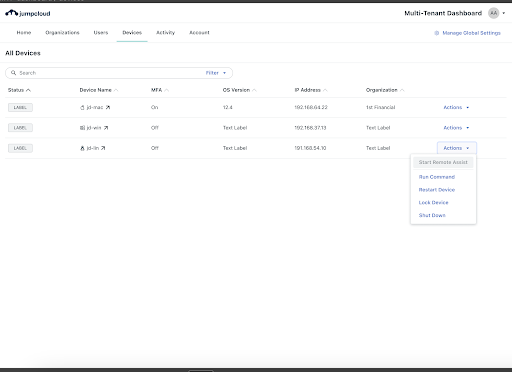Select Run Command in Actions menu
Screen dimensions: 512x372
(x=437, y=177)
